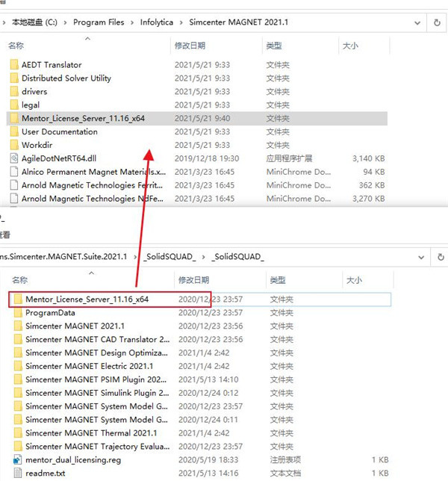The image size is (448, 481).
Task: Click the User Documentation folder icon
Action: (14, 131)
